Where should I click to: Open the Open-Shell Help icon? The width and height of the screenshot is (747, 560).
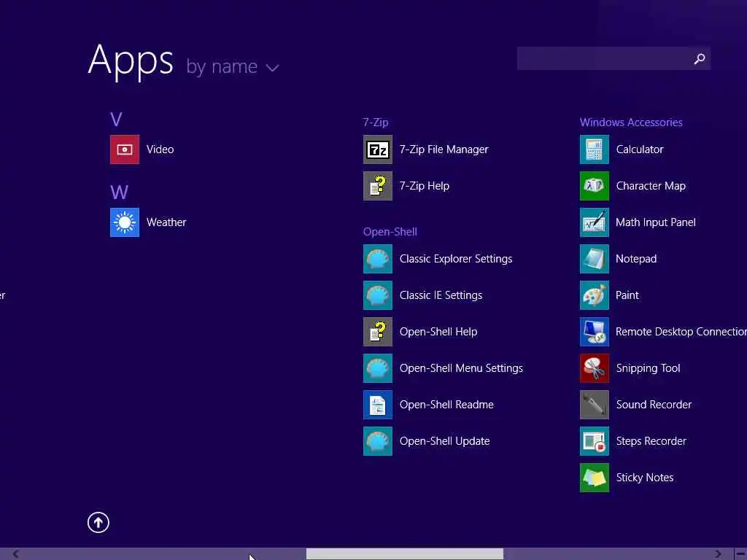pos(378,332)
